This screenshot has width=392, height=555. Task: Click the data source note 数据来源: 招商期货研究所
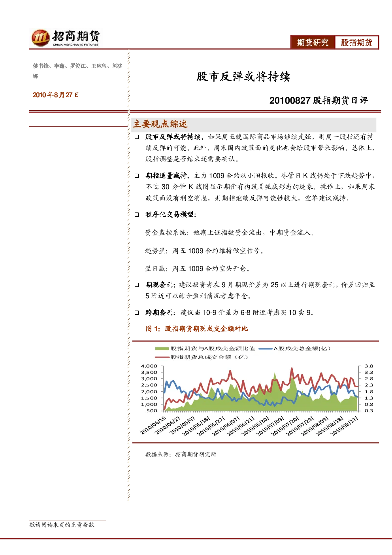pyautogui.click(x=181, y=455)
